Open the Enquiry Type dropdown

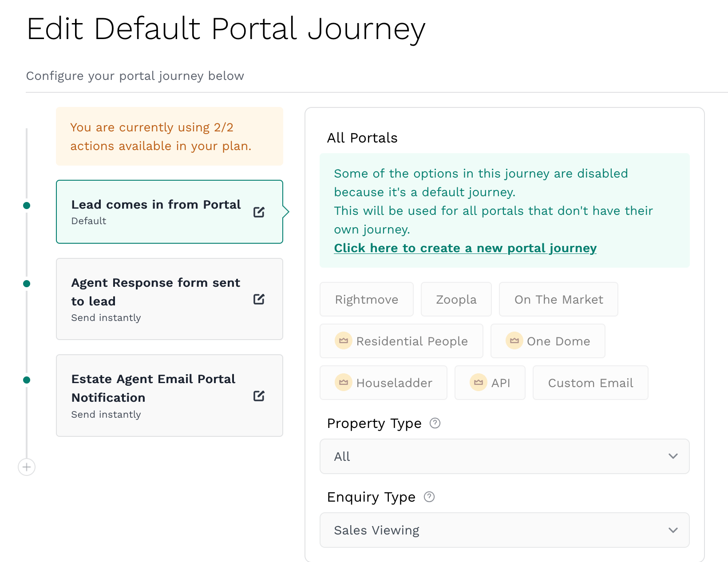pos(504,530)
